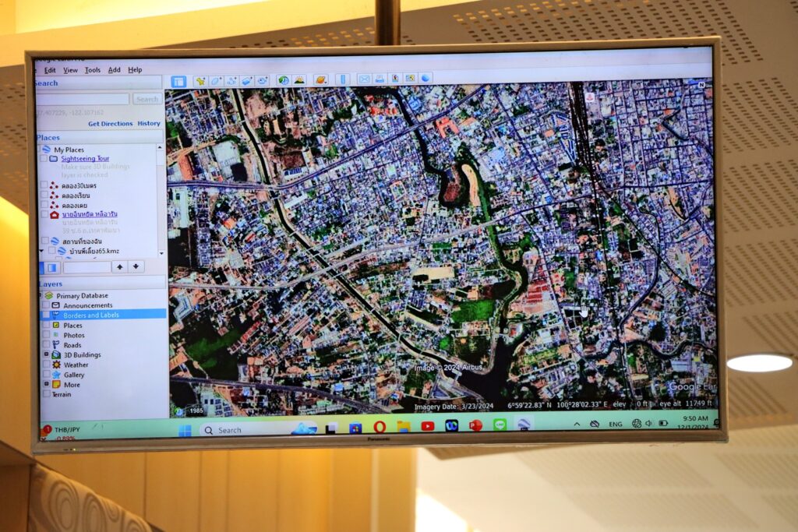
Task: Open the YouTube taskbar icon
Action: pos(428,426)
